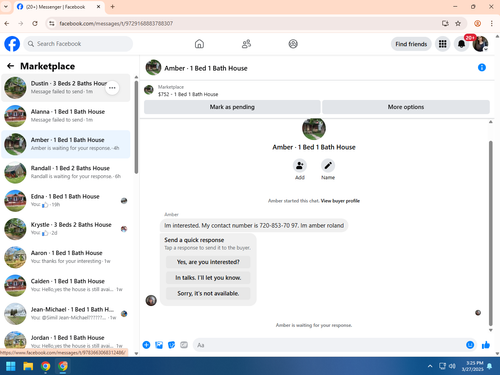
Task: Click the Mark as pending button
Action: (232, 107)
